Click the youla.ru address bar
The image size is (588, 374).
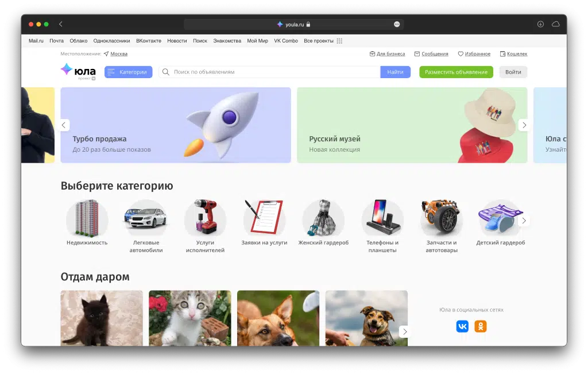(293, 24)
